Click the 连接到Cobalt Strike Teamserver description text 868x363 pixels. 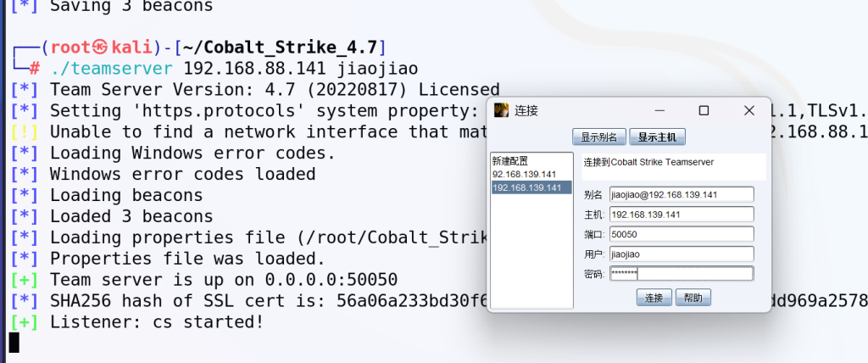(648, 162)
